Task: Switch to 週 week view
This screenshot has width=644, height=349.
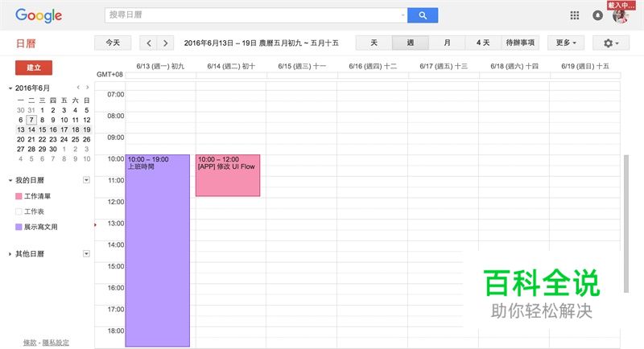Action: [x=411, y=43]
